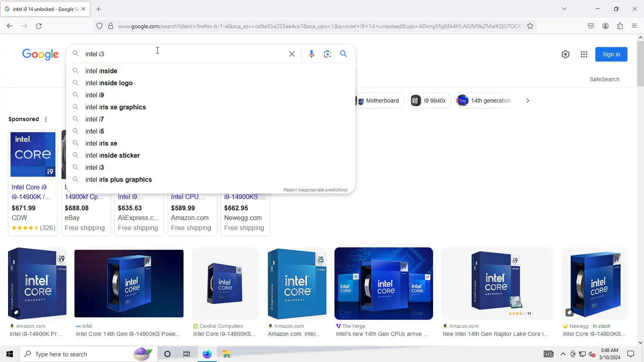644x362 pixels.
Task: Open the taskbar clock and calendar
Action: [x=609, y=354]
